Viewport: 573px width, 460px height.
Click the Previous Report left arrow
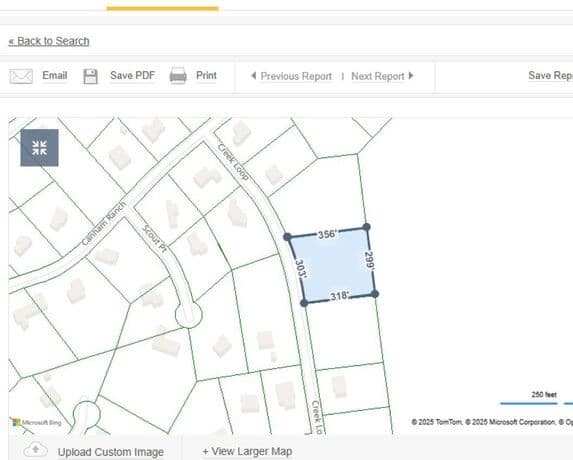[x=254, y=76]
